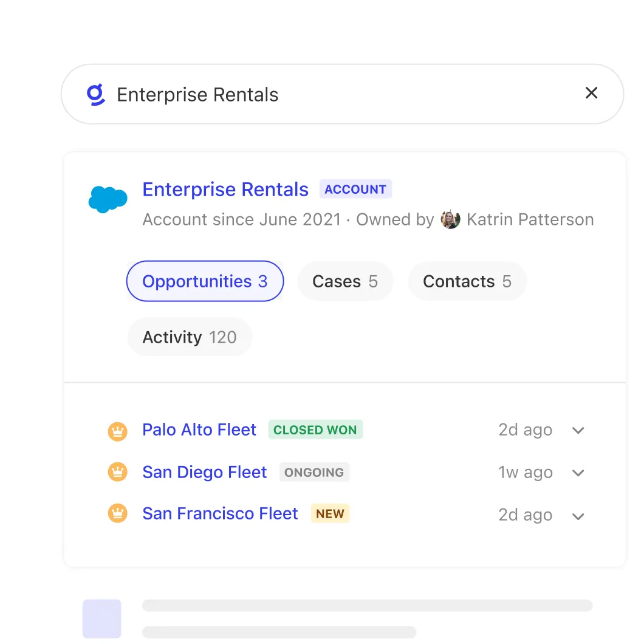Click the Account since June 2021 text

coord(242,219)
